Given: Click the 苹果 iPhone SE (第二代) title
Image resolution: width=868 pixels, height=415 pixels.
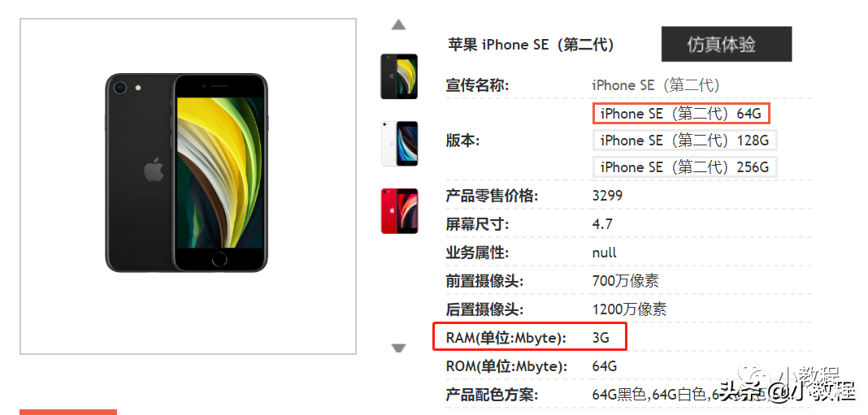Looking at the screenshot, I should 531,45.
